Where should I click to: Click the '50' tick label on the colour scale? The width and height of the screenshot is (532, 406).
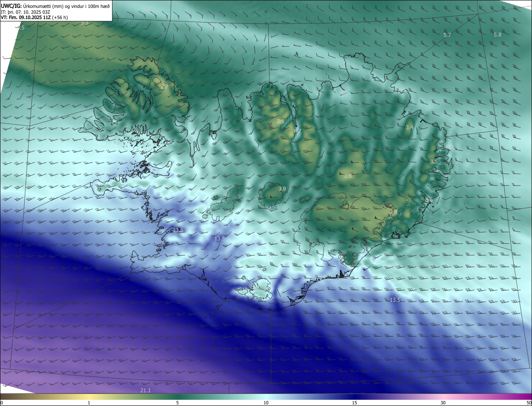coord(529,403)
